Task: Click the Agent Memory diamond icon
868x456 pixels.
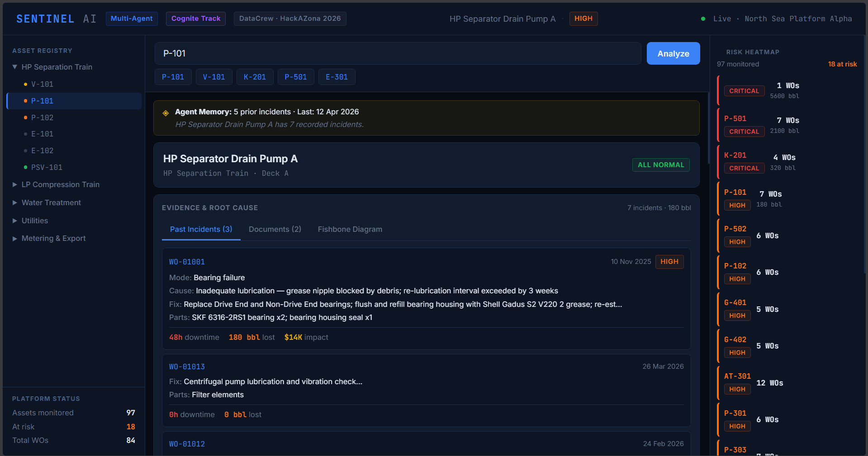Action: coord(166,113)
